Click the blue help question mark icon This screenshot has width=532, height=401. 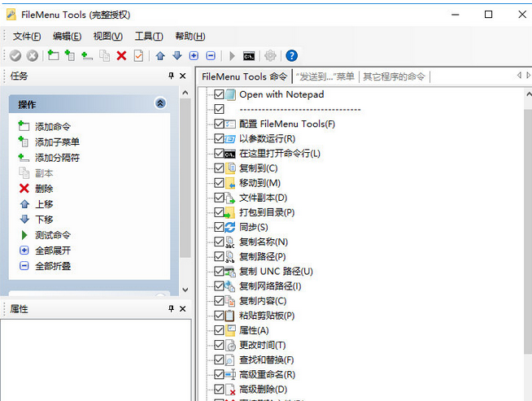(292, 55)
